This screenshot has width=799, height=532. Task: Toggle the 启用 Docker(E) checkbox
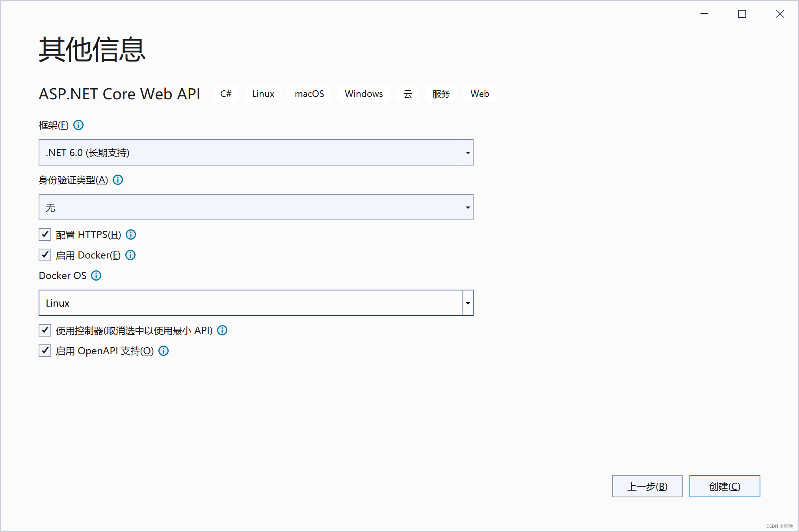pos(45,255)
